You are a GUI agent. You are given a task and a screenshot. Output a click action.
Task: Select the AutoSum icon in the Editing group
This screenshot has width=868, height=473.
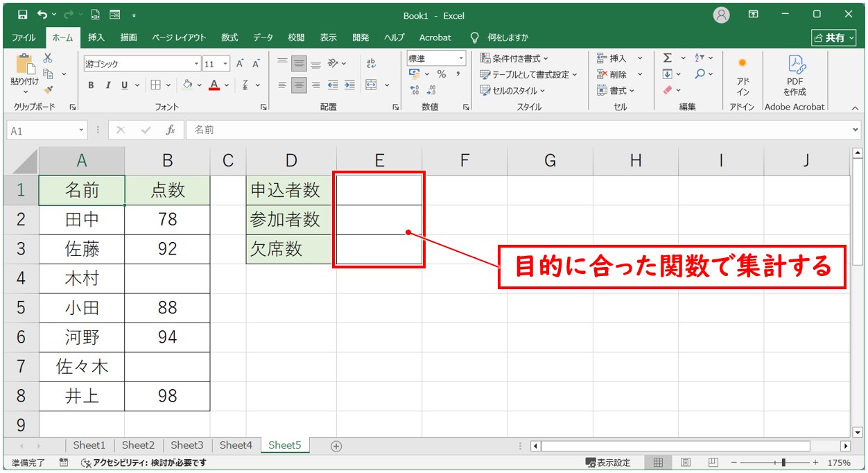click(668, 58)
